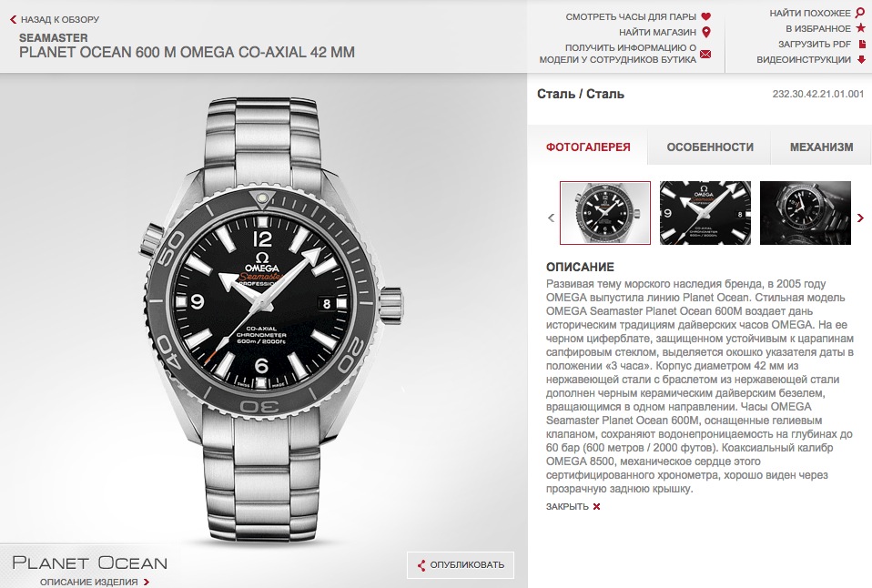This screenshot has height=588, width=872.
Task: Click the star icon to add favorite
Action: [861, 28]
